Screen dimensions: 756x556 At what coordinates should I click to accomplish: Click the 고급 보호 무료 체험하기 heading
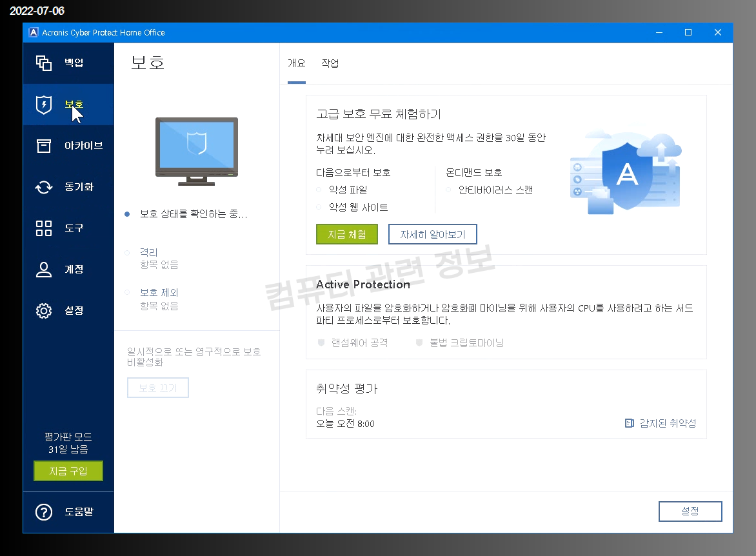click(379, 114)
